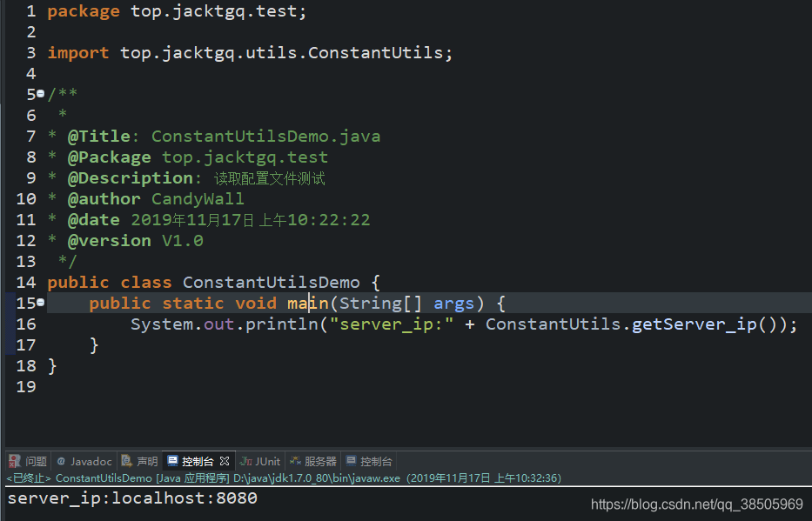Click the println method call
The height and width of the screenshot is (521, 812).
tap(281, 324)
